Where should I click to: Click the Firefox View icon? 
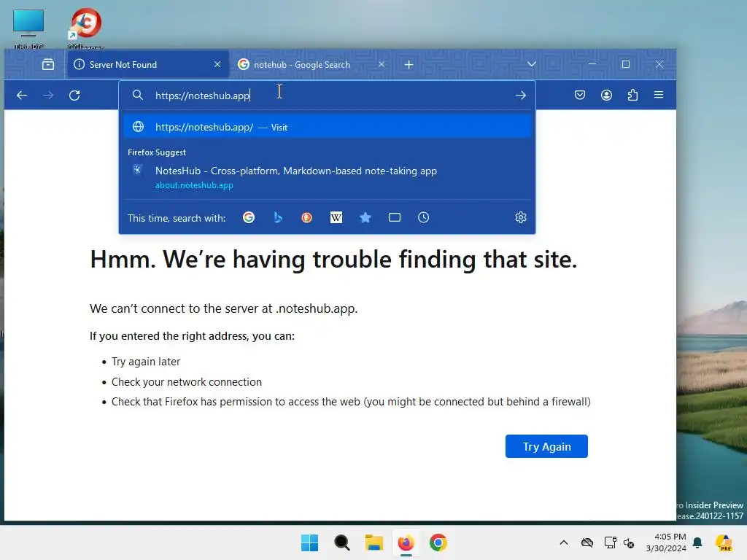tap(48, 64)
